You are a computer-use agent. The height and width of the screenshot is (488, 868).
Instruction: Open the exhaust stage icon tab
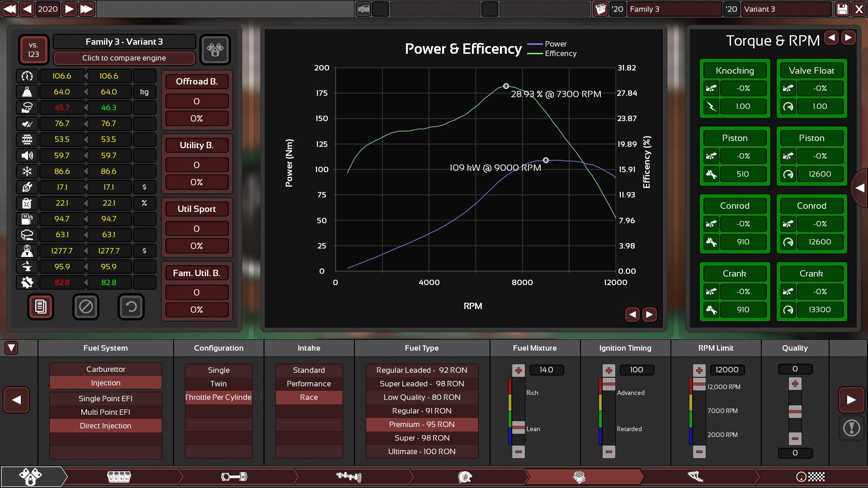click(695, 477)
